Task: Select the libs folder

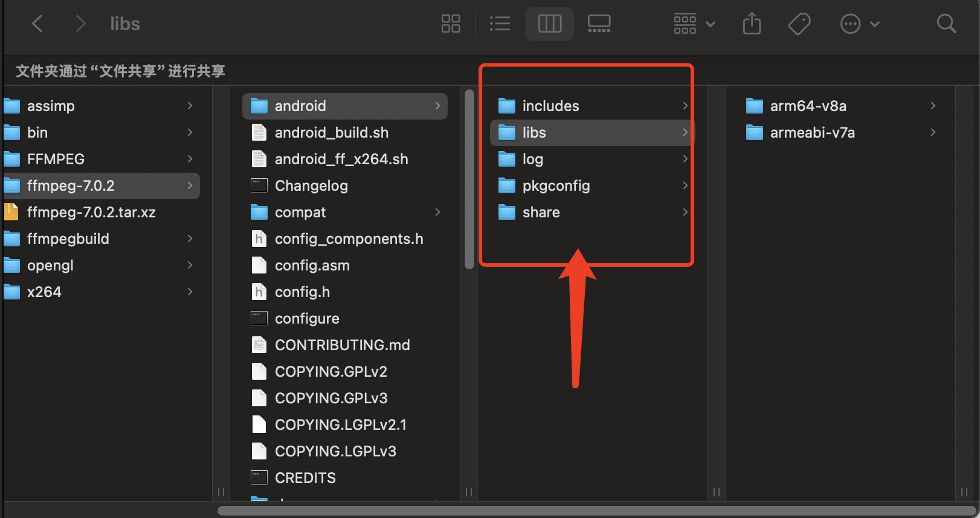Action: (592, 133)
